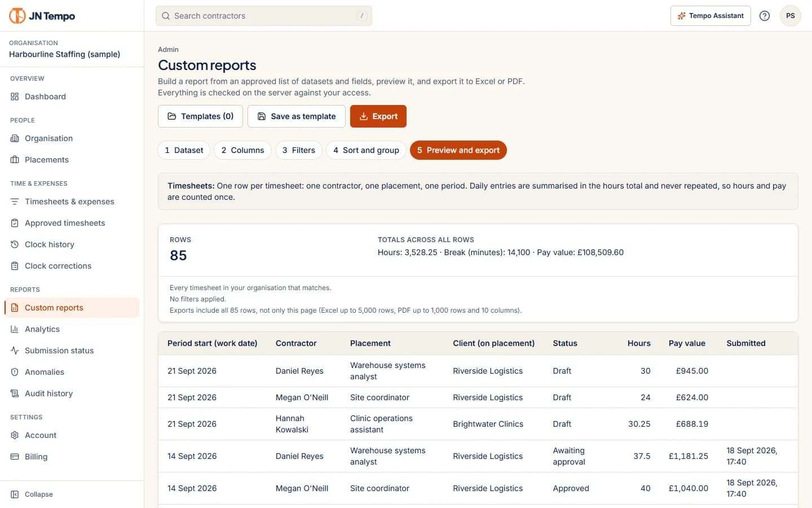Open the Tempo Assistant
This screenshot has height=508, width=812.
[x=710, y=16]
